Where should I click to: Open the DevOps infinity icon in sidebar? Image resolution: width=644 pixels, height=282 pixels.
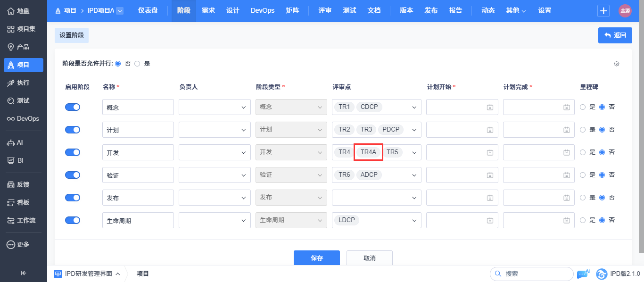[x=10, y=118]
